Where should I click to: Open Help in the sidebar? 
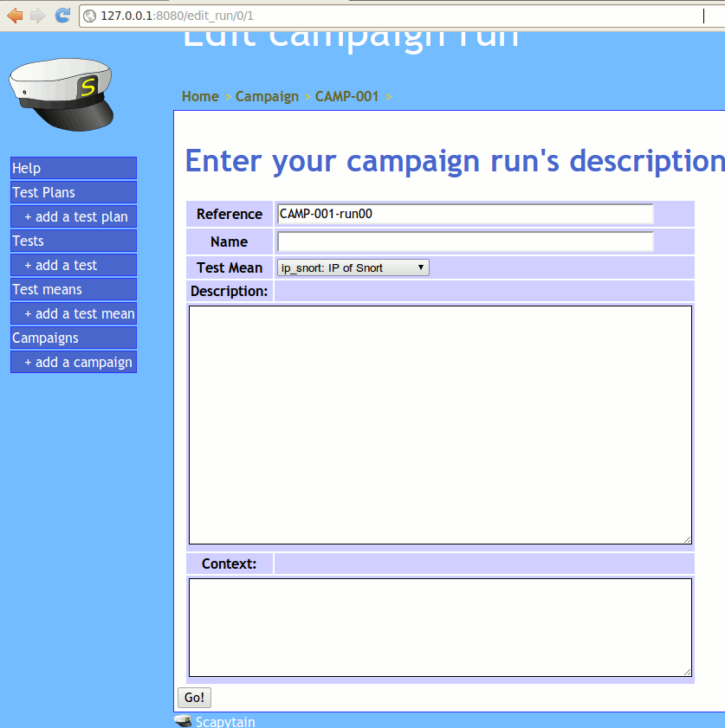click(73, 168)
